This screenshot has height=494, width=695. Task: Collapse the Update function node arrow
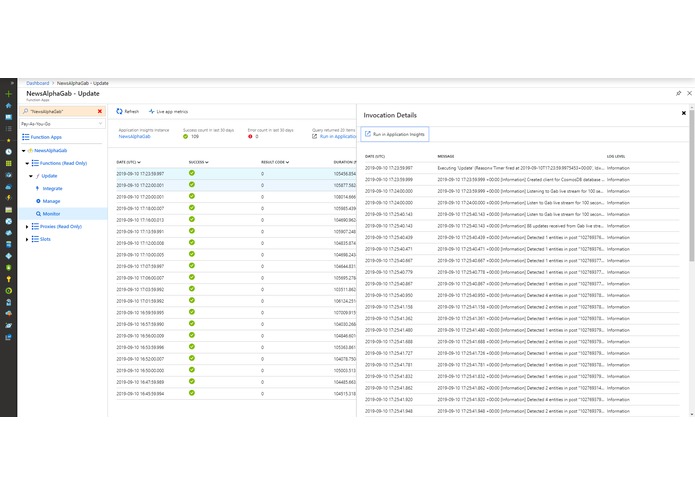coord(31,176)
